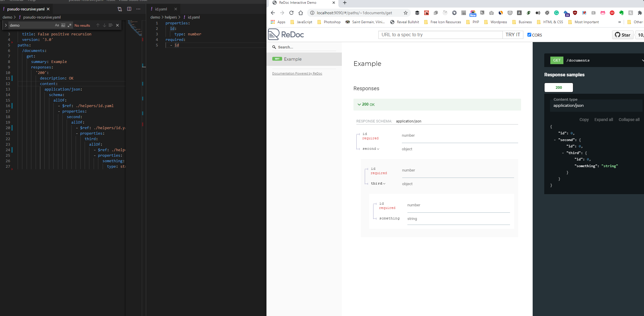Go to previous match arrow
The height and width of the screenshot is (316, 644).
tap(98, 25)
